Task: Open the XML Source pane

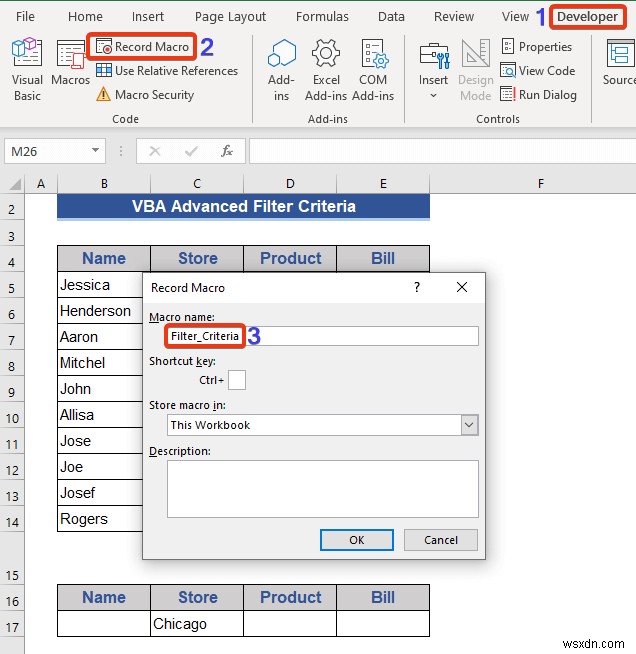Action: (621, 63)
